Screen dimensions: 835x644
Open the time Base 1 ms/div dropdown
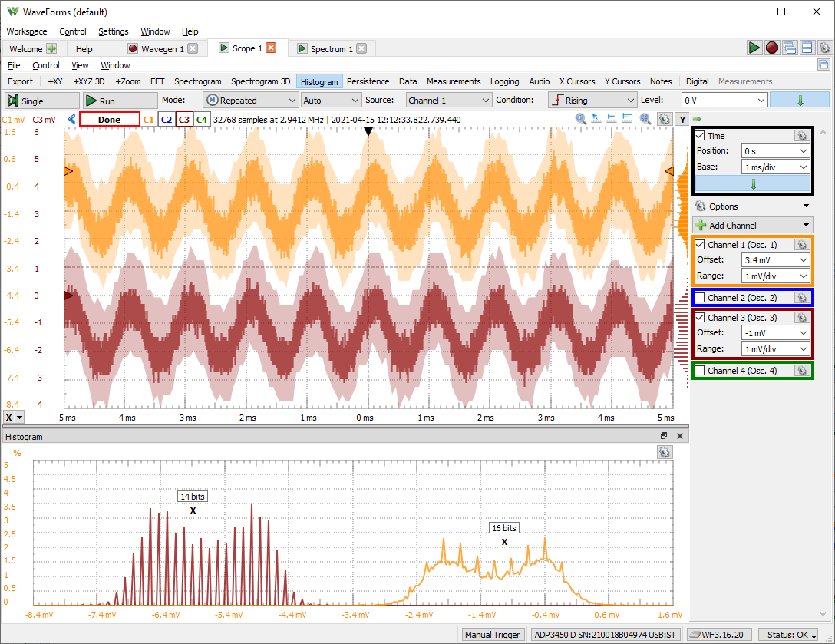tap(775, 167)
